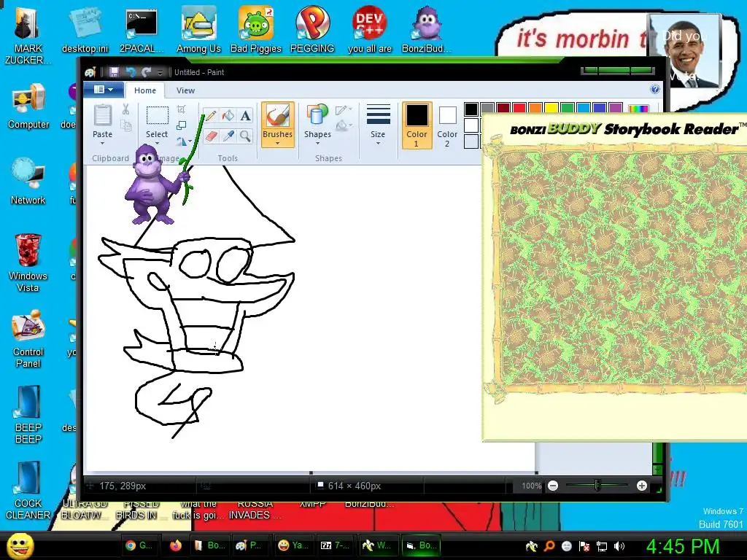Click the BonziBuddy Storybook Reader title
747x560 pixels.
[628, 128]
